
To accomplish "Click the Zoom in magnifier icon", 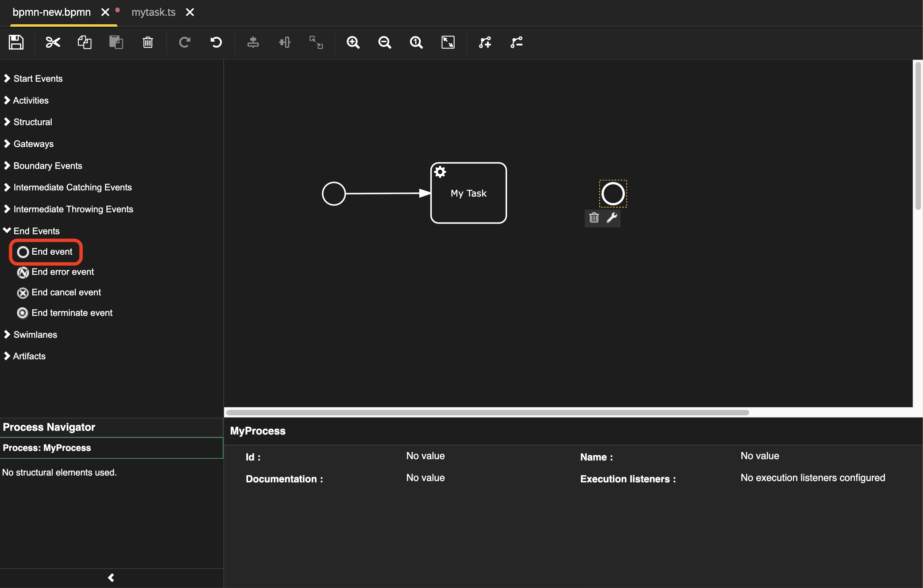I will [x=353, y=42].
